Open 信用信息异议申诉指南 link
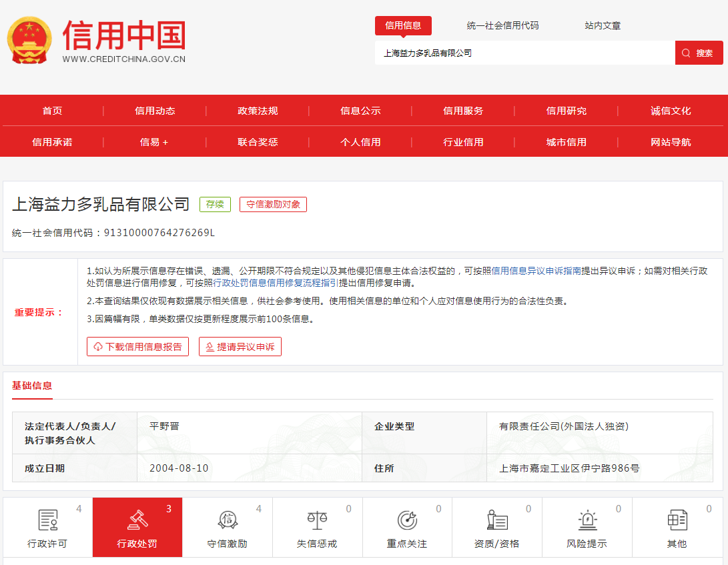Viewport: 728px width, 565px height. (x=536, y=271)
